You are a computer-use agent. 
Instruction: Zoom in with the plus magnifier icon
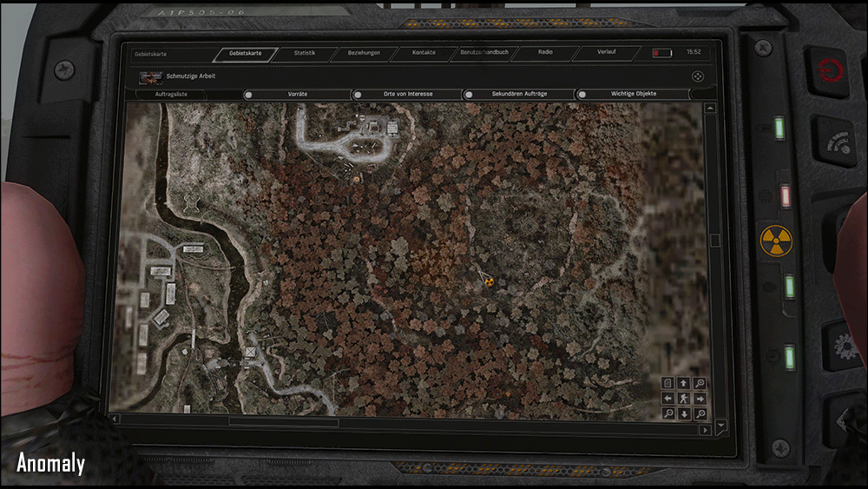point(700,383)
